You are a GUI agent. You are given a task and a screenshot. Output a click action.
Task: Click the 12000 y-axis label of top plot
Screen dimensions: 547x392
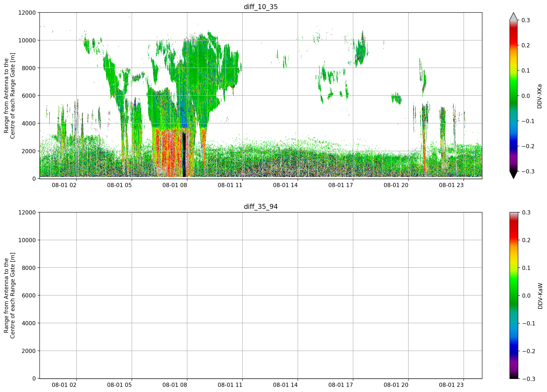click(x=27, y=12)
